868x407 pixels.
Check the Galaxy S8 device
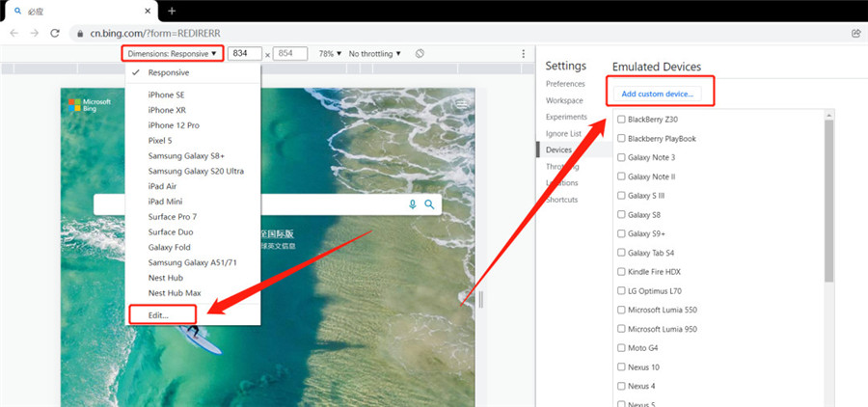pyautogui.click(x=621, y=214)
